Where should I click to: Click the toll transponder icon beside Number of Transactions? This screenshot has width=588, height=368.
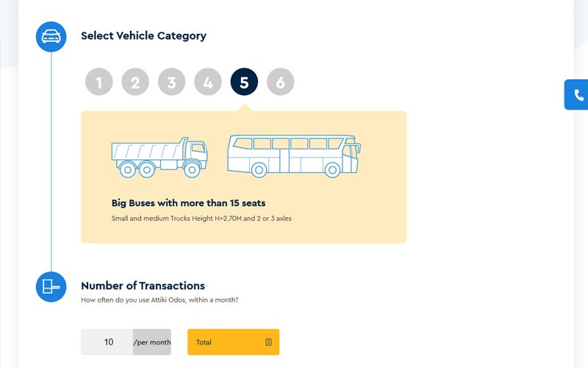pos(51,286)
